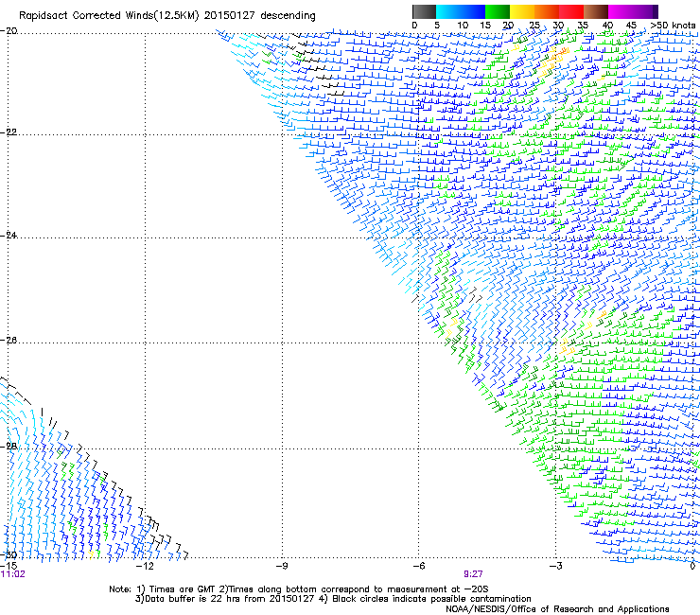Viewport: 700px width, 615px height.
Task: Click the -3 longitude axis label
Action: pos(556,566)
